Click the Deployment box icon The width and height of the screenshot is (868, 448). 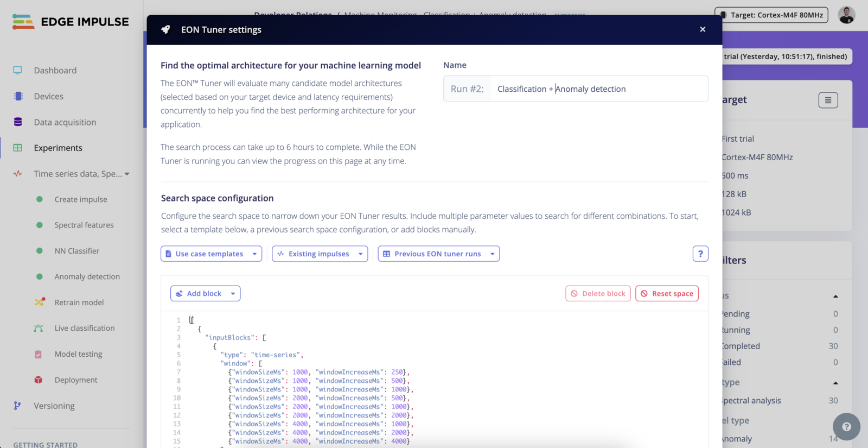click(39, 380)
